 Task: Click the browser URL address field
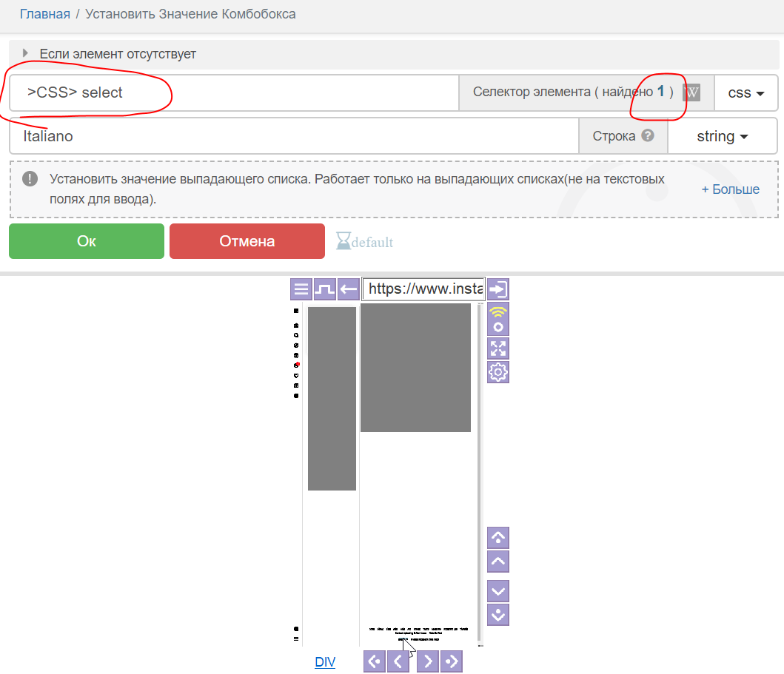coord(423,289)
